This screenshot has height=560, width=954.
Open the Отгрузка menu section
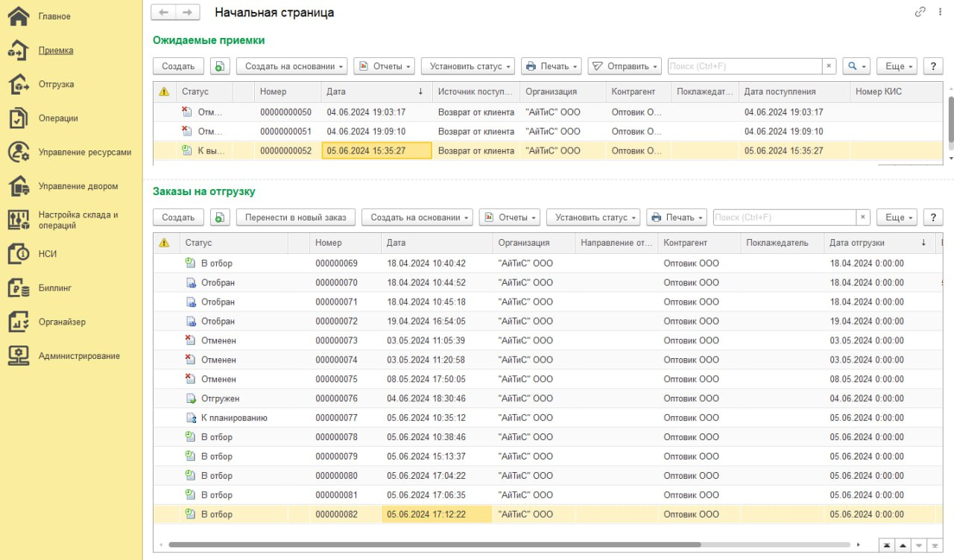coord(56,84)
